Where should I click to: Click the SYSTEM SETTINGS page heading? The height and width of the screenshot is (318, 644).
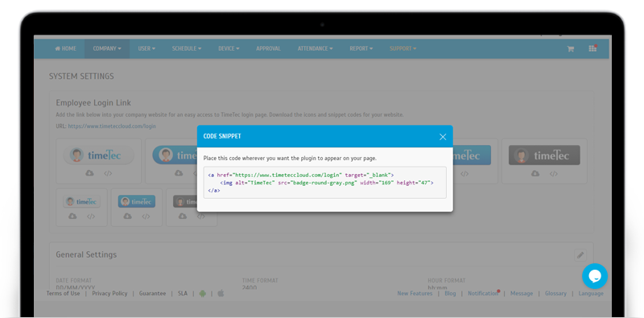pyautogui.click(x=81, y=76)
